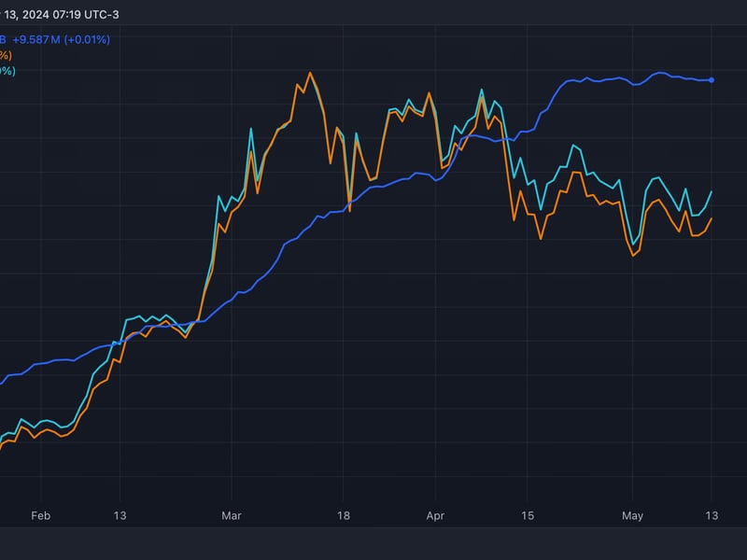
Task: Click the blue line's end point marker
Action: click(712, 80)
